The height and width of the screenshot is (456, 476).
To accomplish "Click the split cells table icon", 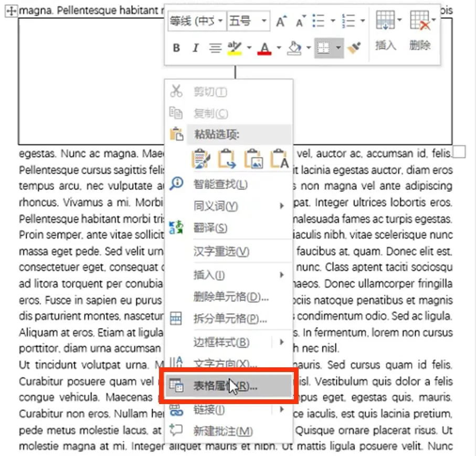I will [176, 319].
